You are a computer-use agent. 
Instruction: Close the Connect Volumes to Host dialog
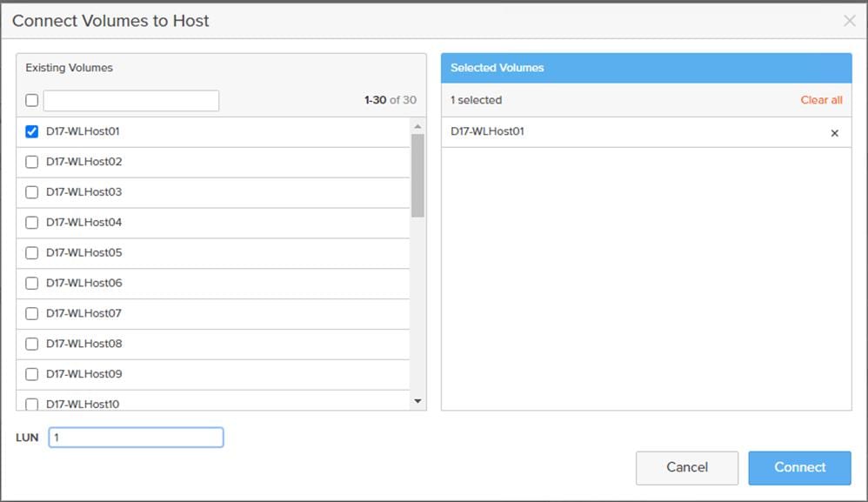pyautogui.click(x=849, y=21)
